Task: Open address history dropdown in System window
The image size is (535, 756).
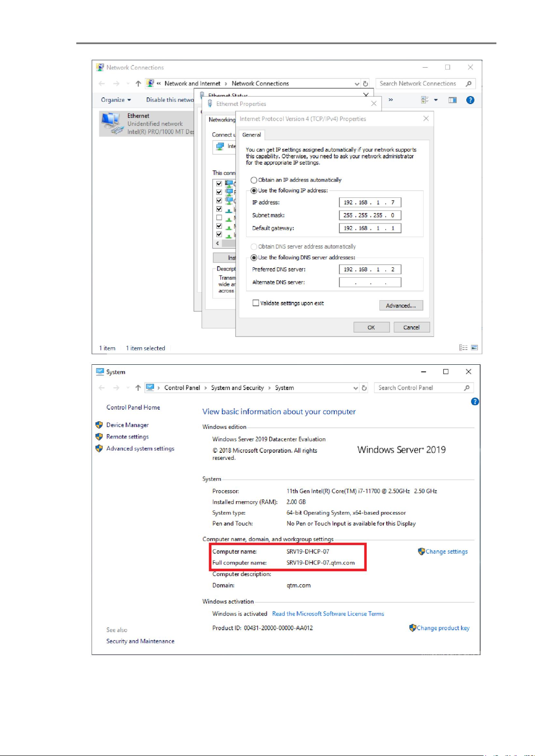Action: tap(355, 388)
